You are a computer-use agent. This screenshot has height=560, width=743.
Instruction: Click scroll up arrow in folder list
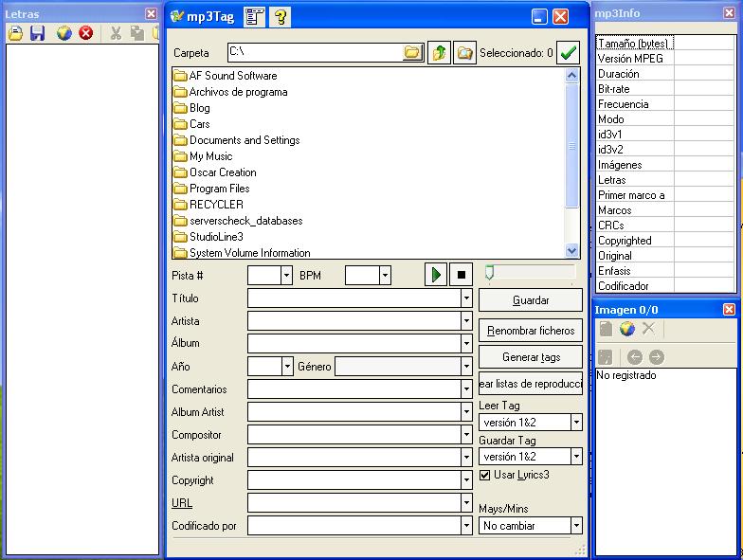click(572, 76)
